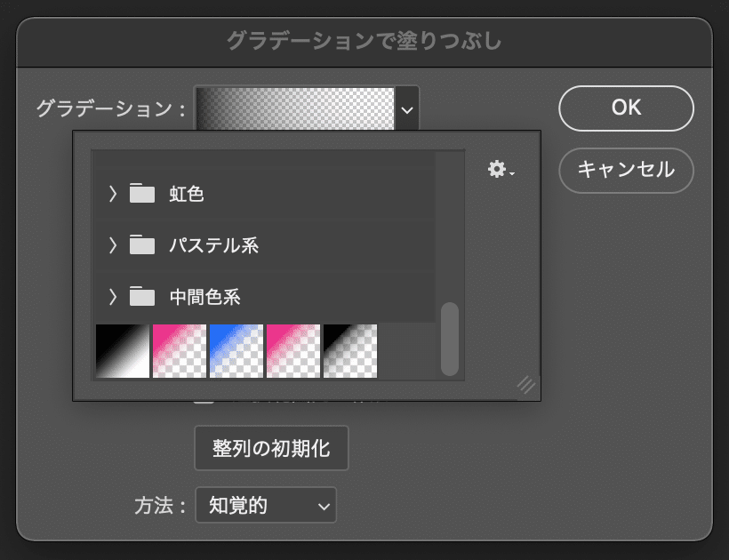
Task: Click the gradient preview bar
Action: (x=295, y=108)
